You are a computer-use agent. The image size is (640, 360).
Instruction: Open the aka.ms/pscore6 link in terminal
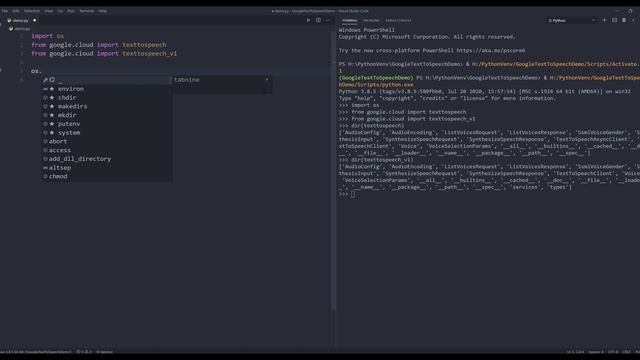point(491,51)
